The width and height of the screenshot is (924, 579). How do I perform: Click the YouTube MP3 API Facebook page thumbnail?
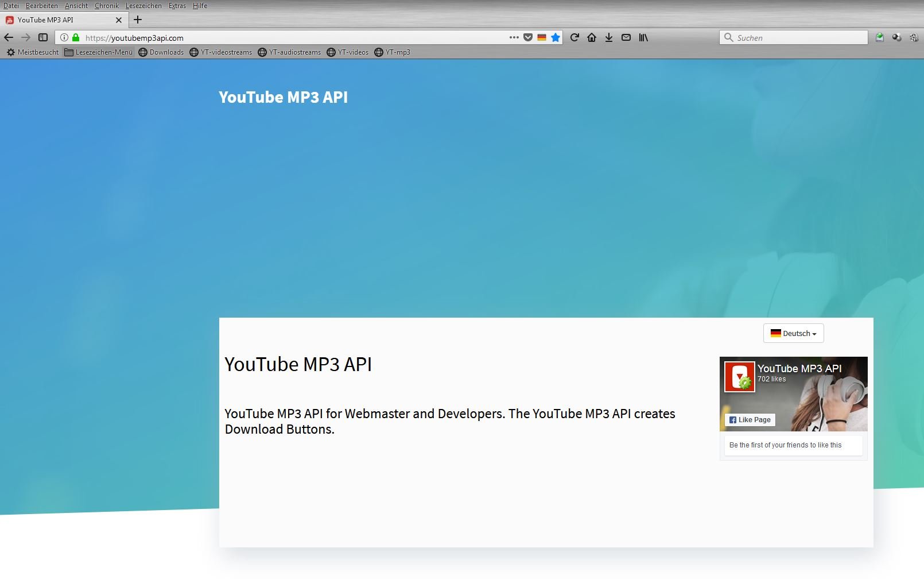pyautogui.click(x=739, y=377)
